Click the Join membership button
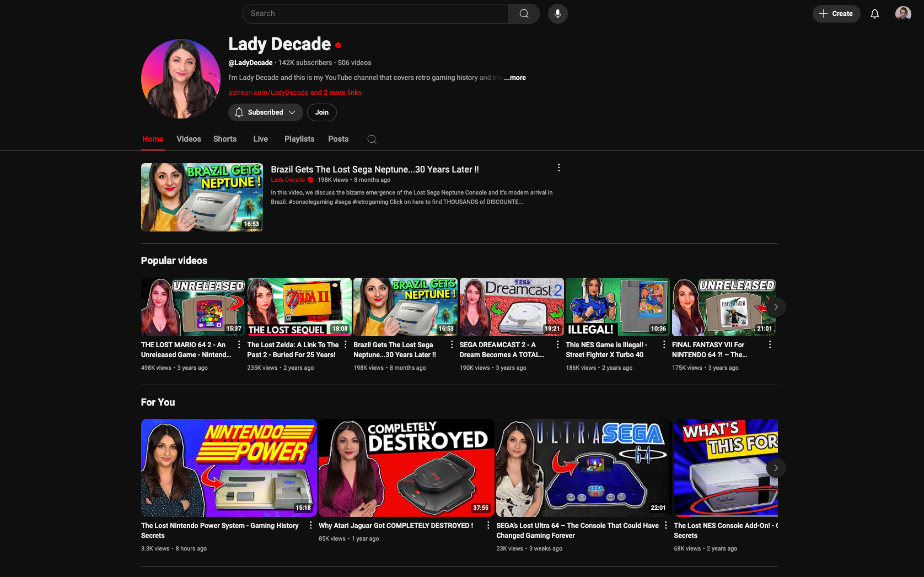This screenshot has width=924, height=577. 322,112
